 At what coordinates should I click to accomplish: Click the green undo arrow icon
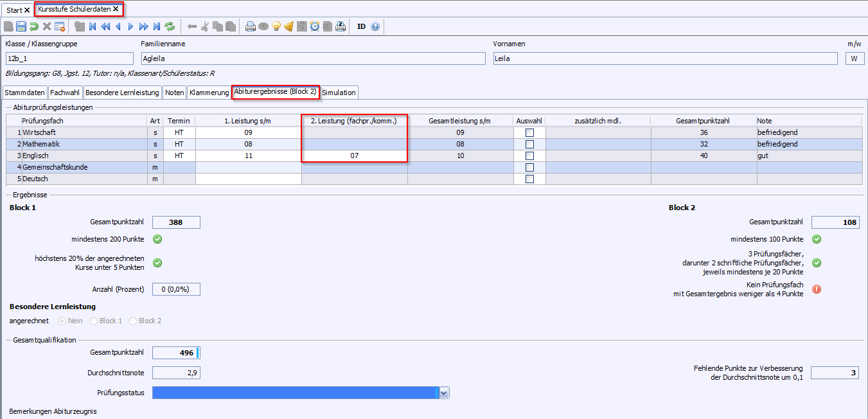[x=34, y=26]
